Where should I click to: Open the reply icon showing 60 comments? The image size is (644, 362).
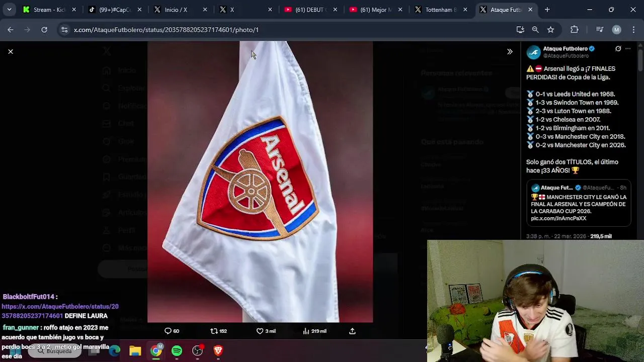click(x=172, y=331)
